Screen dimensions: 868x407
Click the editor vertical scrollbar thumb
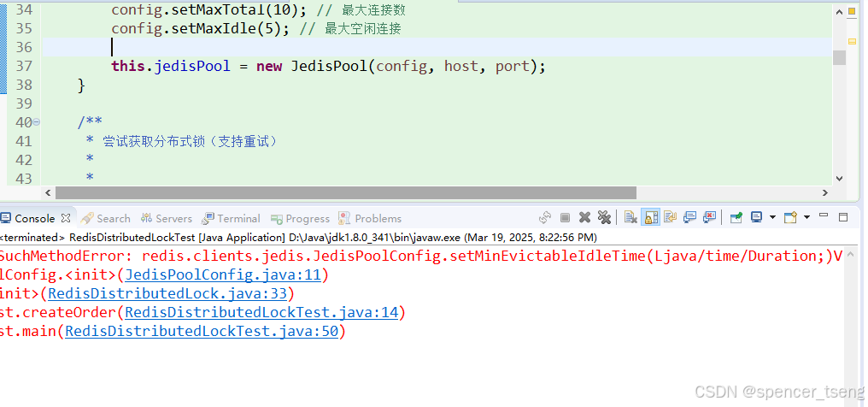coord(839,57)
